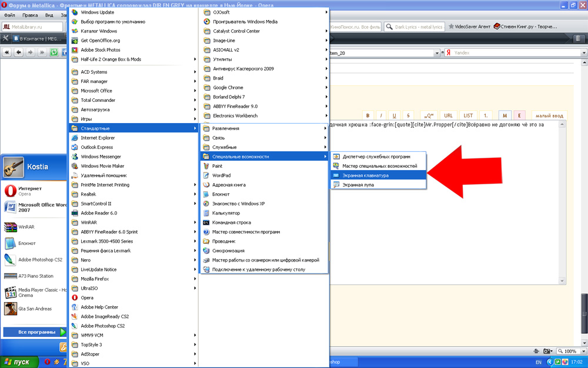This screenshot has width=588, height=368.
Task: Start Windows Movie Maker
Action: 102,166
